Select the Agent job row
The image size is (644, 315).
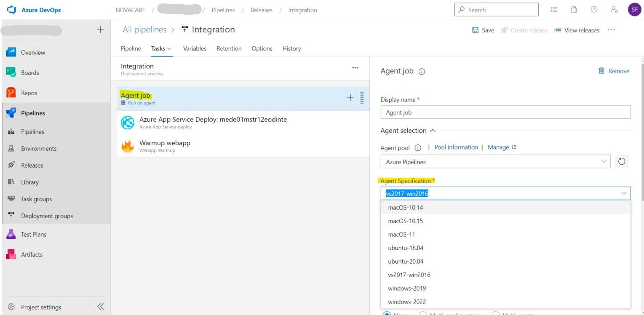coord(243,99)
